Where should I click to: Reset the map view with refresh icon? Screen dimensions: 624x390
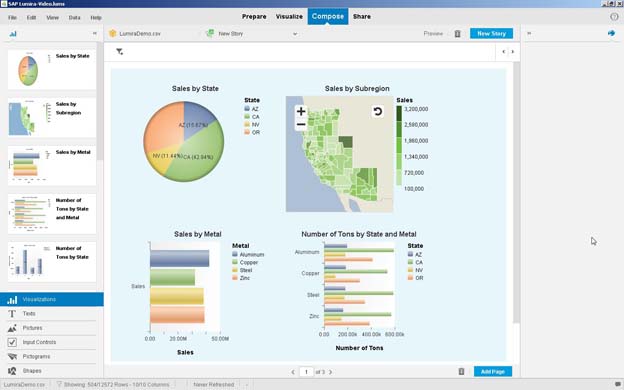click(x=378, y=111)
